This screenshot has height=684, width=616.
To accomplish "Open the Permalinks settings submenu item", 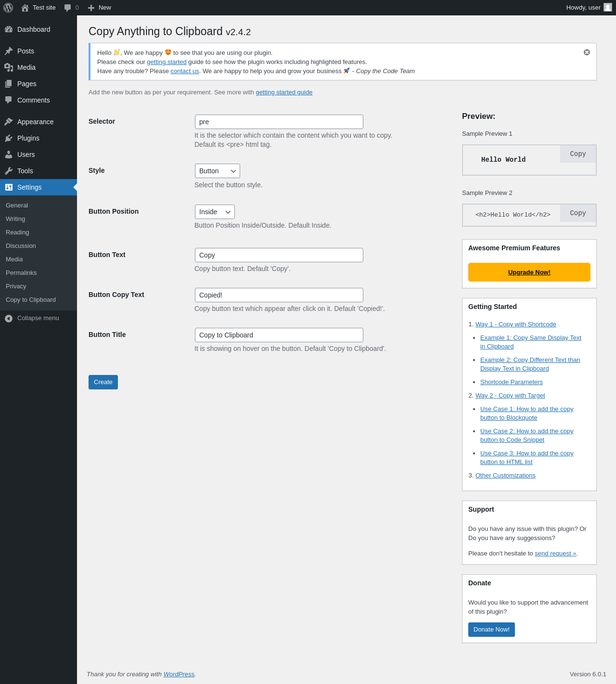I will 21,272.
